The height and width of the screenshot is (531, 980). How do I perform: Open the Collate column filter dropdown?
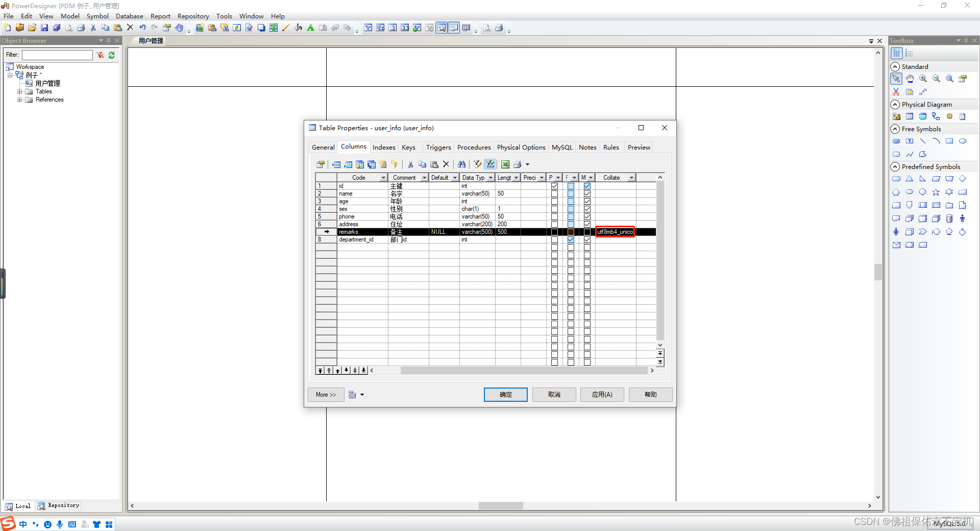[631, 178]
